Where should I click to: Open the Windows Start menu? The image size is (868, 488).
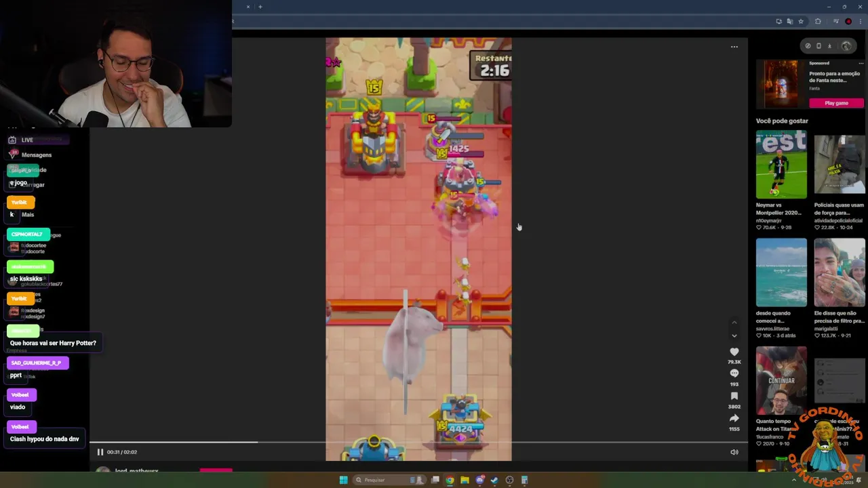pos(343,480)
